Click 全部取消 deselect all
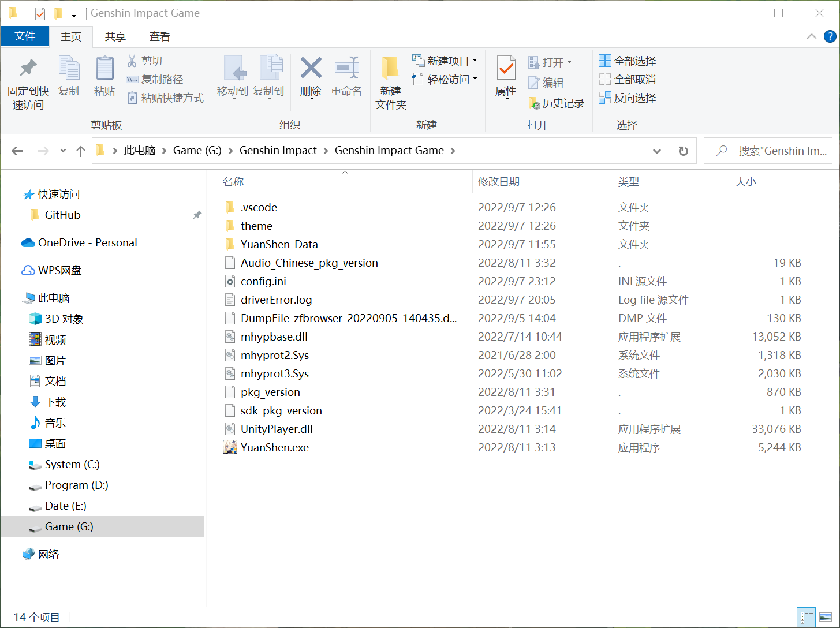 click(628, 79)
